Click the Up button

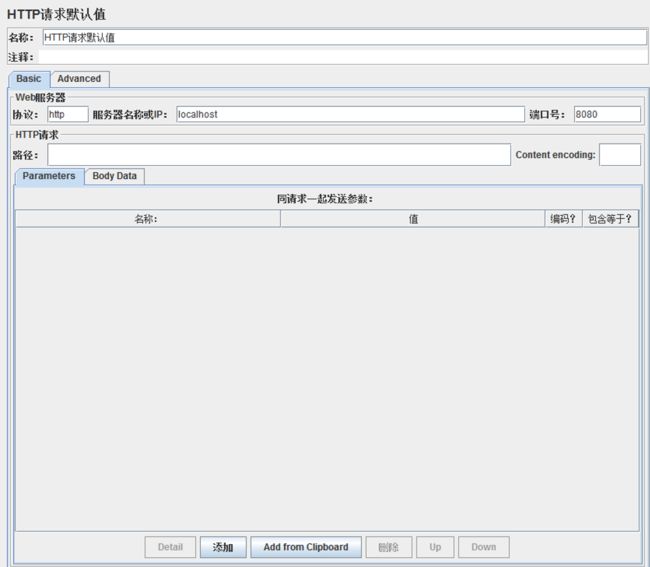coord(435,547)
